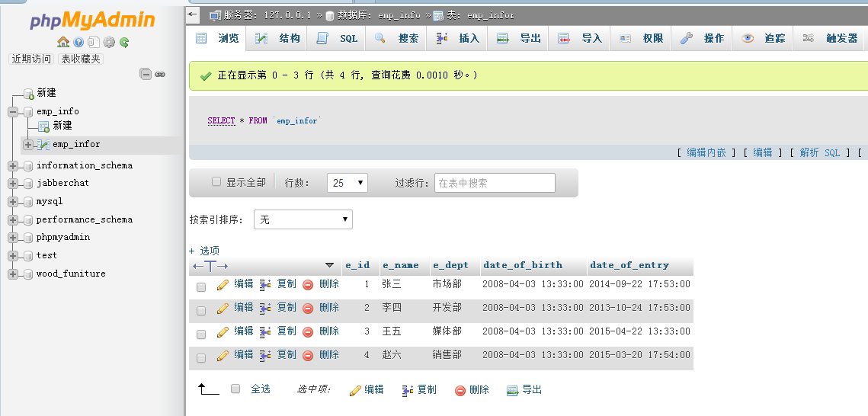
Task: Tick the checkbox for row 赵六
Action: (x=201, y=358)
